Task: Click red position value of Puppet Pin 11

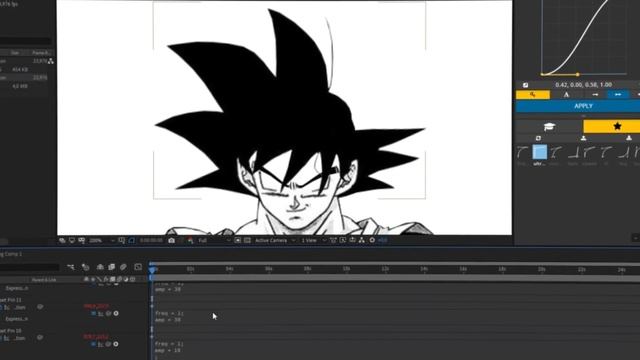Action: 96,306
